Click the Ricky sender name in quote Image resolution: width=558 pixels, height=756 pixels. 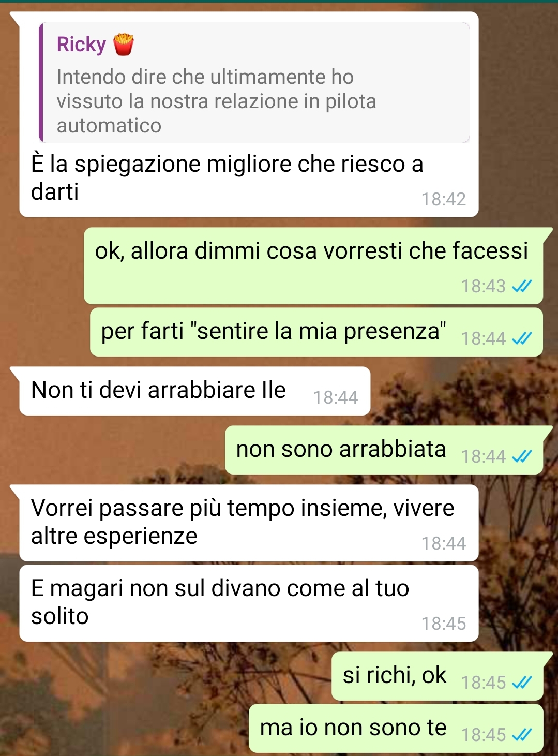(81, 45)
